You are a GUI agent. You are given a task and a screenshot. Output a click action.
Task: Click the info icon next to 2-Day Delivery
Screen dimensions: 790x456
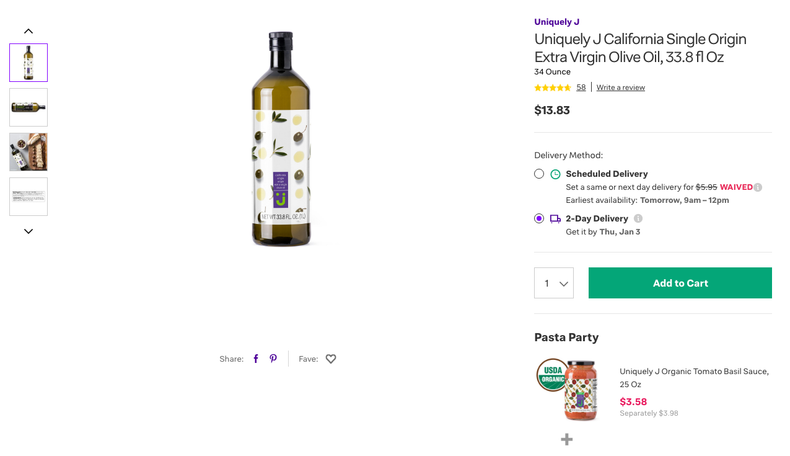(638, 219)
